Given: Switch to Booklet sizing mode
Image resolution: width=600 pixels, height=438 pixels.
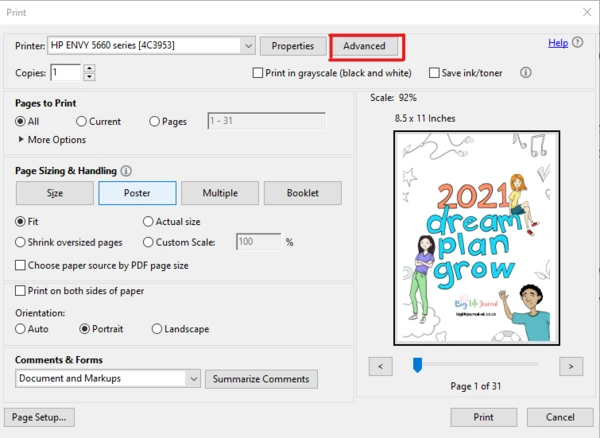Looking at the screenshot, I should coord(302,193).
